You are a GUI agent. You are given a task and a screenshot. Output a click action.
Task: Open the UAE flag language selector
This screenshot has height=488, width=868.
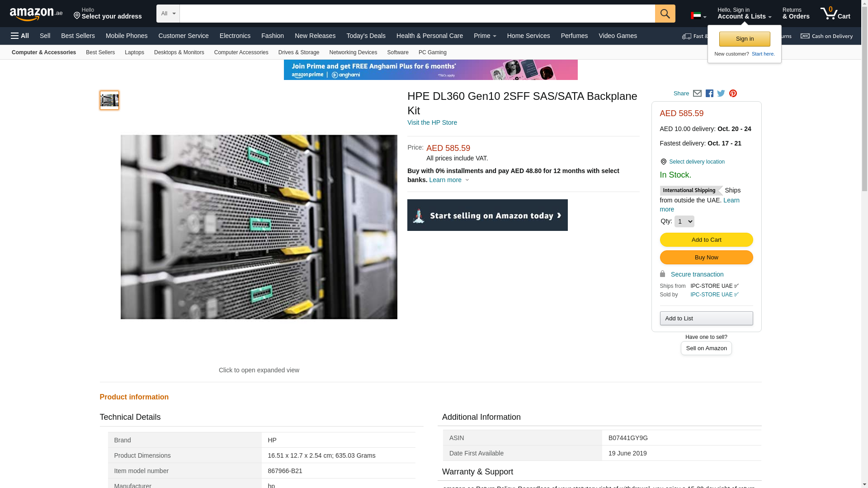[698, 16]
